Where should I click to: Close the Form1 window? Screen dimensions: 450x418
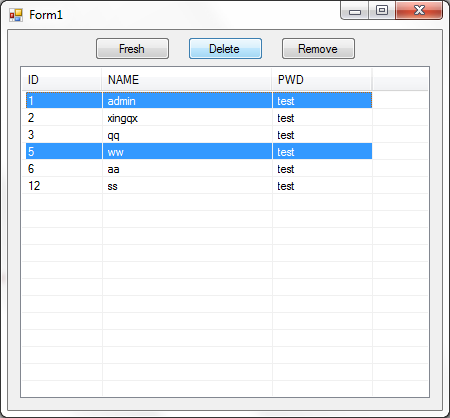(x=419, y=11)
